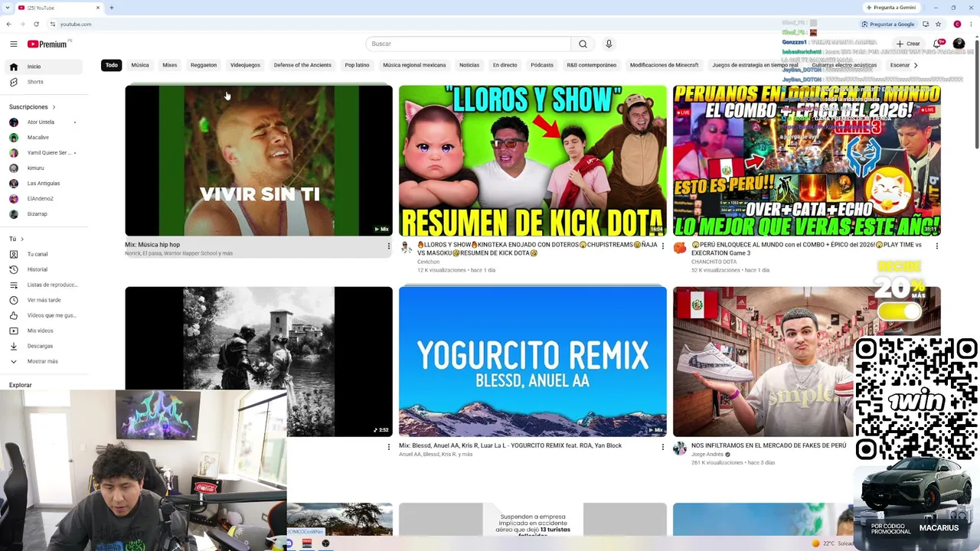Viewport: 980px width, 551px height.
Task: Open the NOS INFILTRAMOS EN EL MERCADO video title
Action: point(769,445)
